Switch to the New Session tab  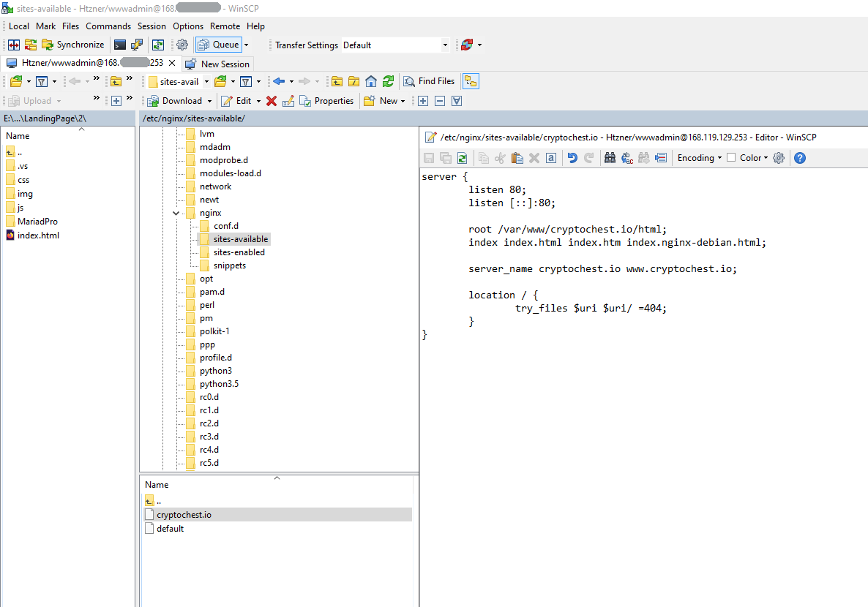(x=217, y=64)
